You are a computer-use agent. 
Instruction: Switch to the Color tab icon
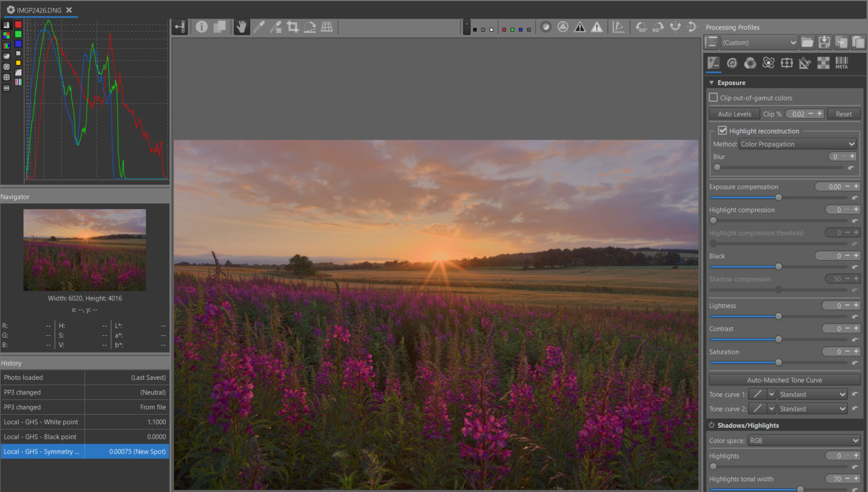[750, 63]
